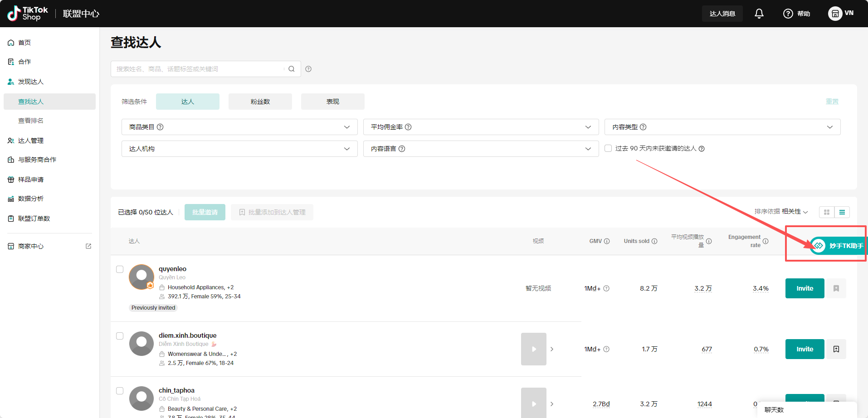This screenshot has width=868, height=418.
Task: Click the GMV info icon for quyenleo
Action: (606, 288)
